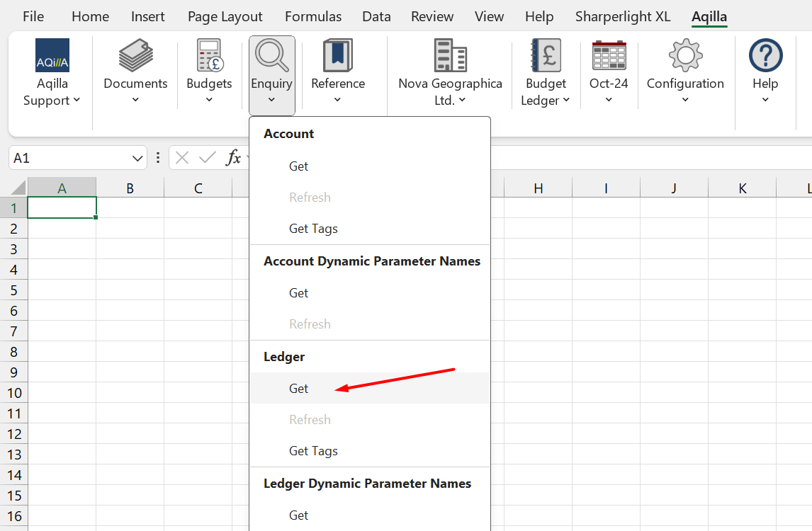Image resolution: width=812 pixels, height=531 pixels.
Task: Open the Reference book icon
Action: click(x=338, y=56)
